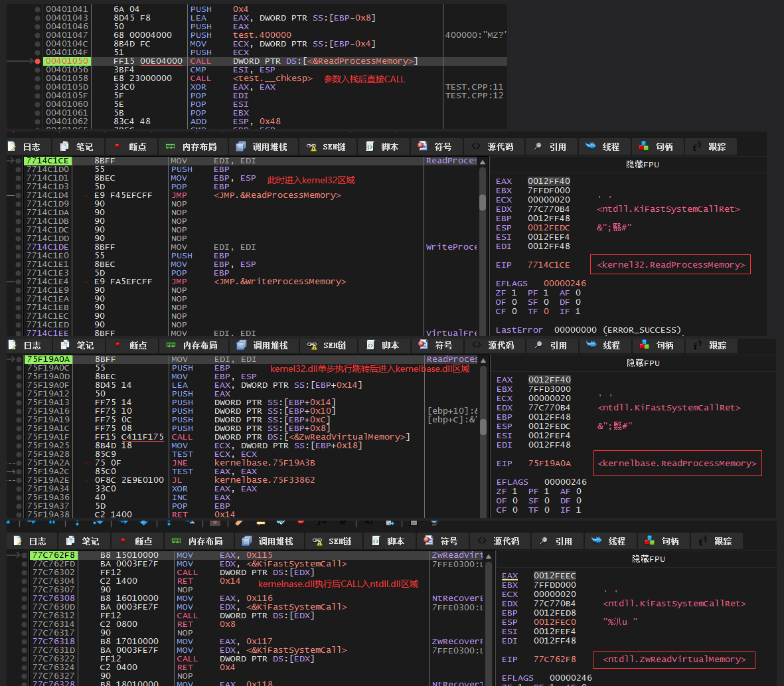
Task: Click the 跟踪 icon above the 77C762F8 disassembly
Action: point(703,541)
